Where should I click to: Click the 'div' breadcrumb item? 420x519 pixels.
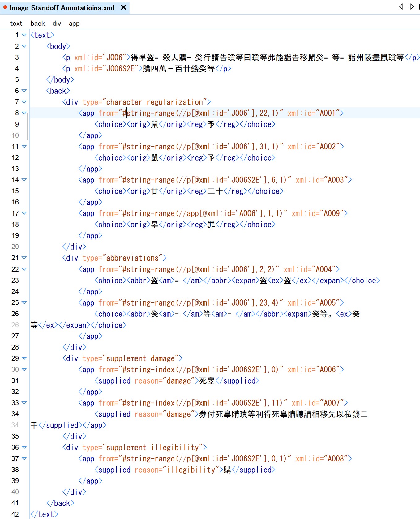tap(57, 24)
